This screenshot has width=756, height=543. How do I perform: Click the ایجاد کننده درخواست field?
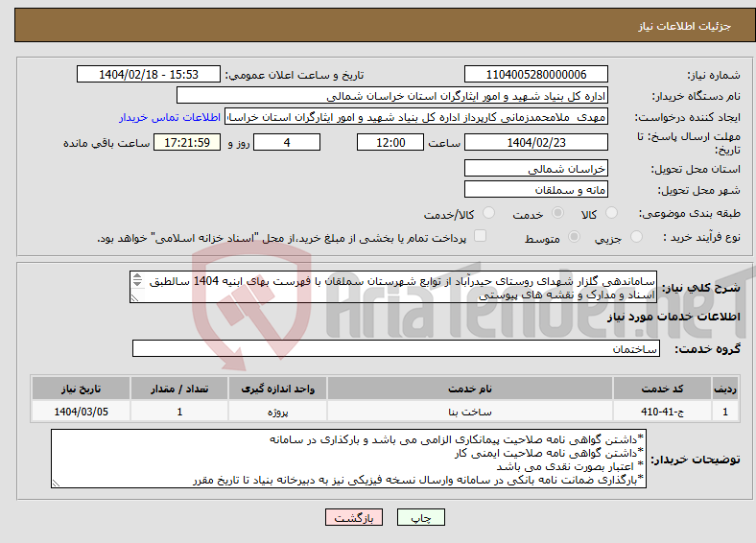click(416, 117)
